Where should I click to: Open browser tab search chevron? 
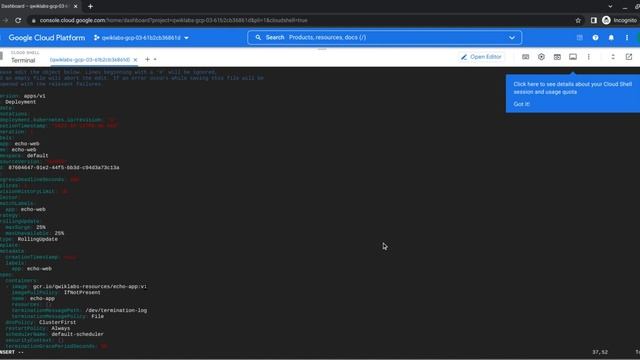tap(610, 6)
